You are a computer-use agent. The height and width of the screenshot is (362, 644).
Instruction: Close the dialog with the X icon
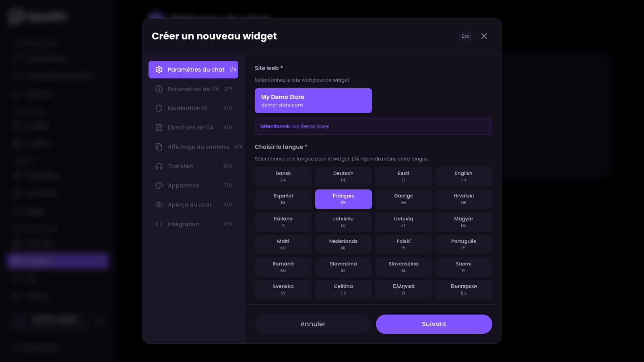(x=484, y=36)
